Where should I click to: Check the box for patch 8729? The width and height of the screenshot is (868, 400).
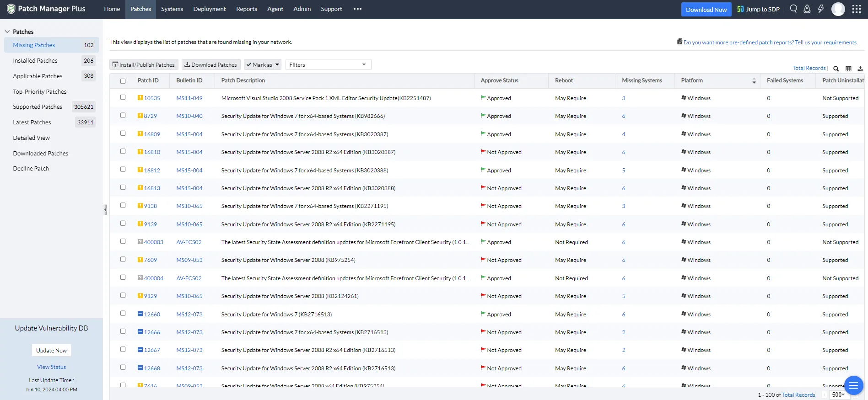pos(123,115)
